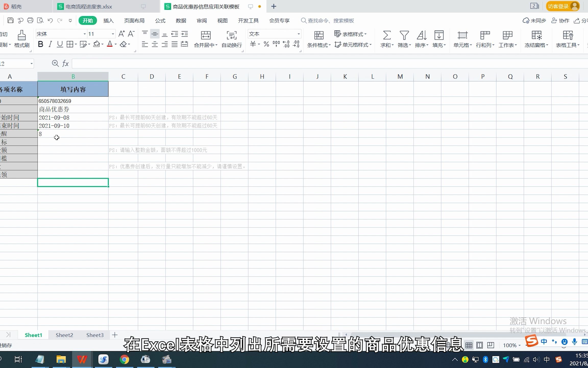Click the Merge and Center (合并居中) icon
This screenshot has width=588, height=368.
pos(206,36)
